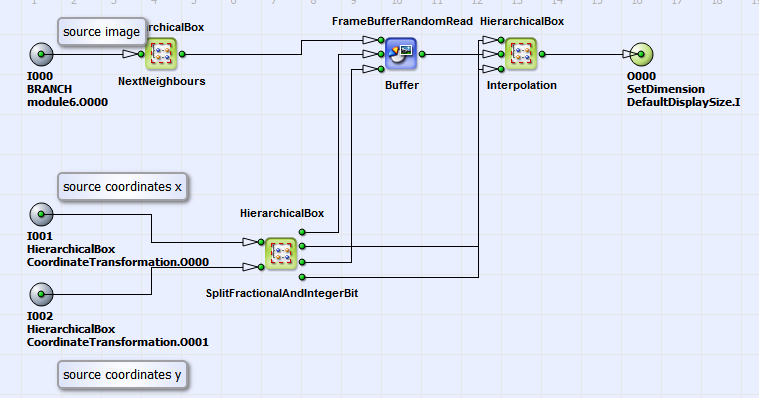This screenshot has height=398, width=759.
Task: Select the Interpolation hierarchical box icon
Action: point(521,54)
